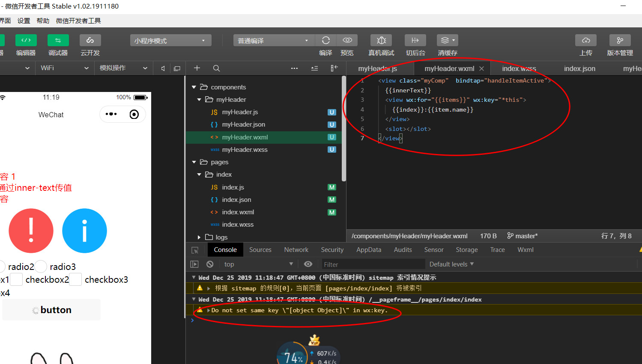Viewport: 642px width, 364px height.
Task: Open the file tree more-options ellipsis
Action: [294, 68]
